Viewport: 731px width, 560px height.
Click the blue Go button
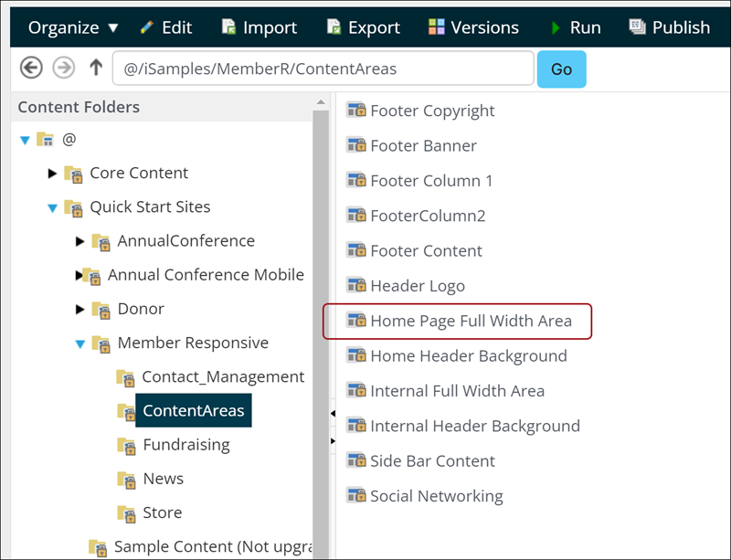click(x=562, y=69)
